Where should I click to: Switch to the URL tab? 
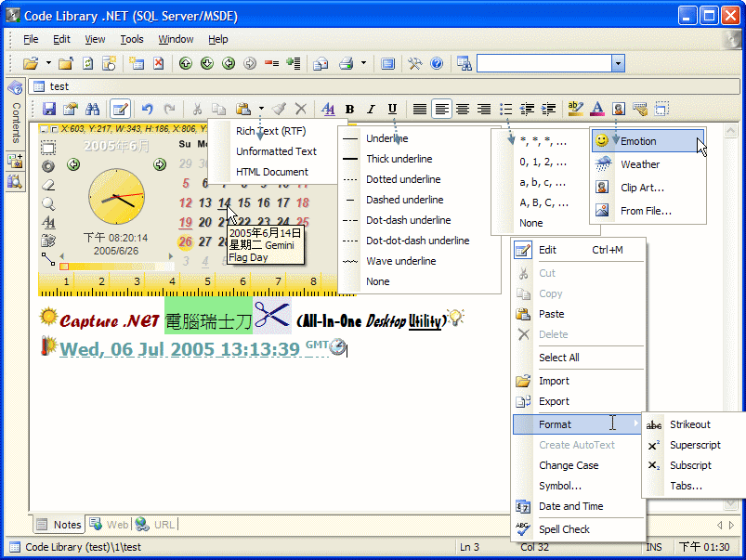pyautogui.click(x=155, y=525)
